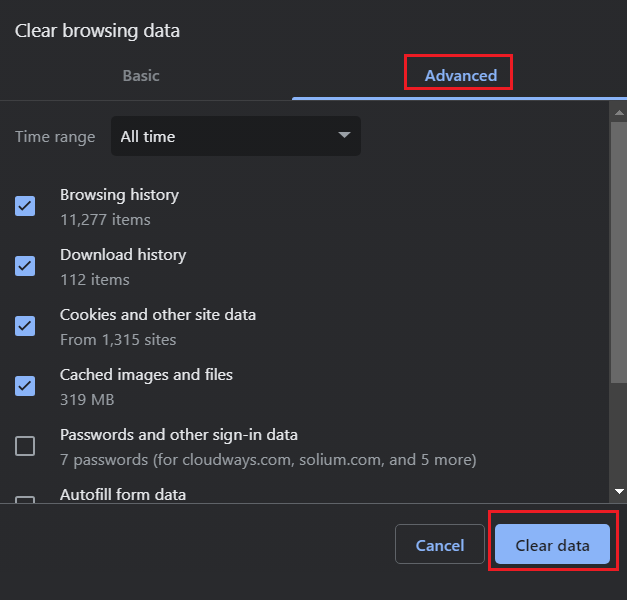627x600 pixels.
Task: Uncheck the Browsing history checkbox
Action: [25, 206]
